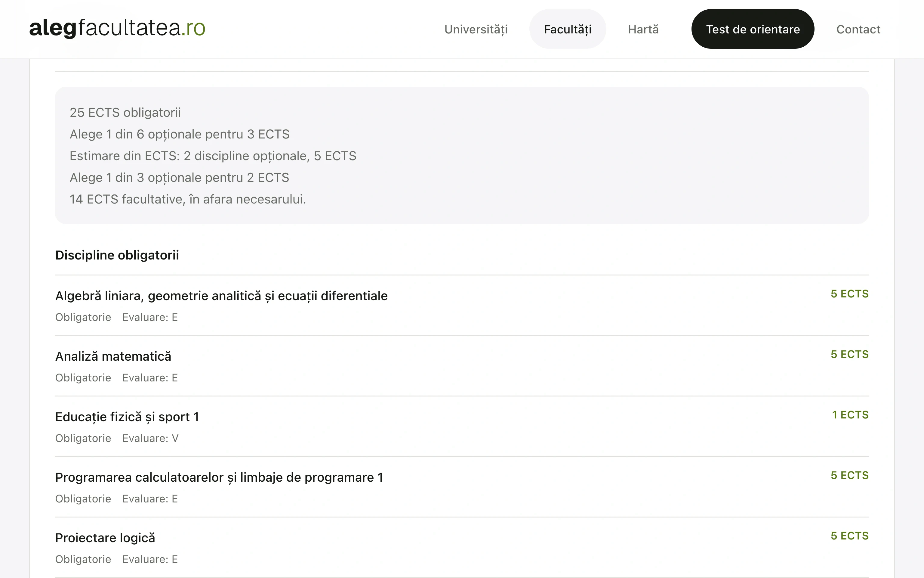Start the Test de orientare
Viewport: 924px width, 578px height.
pyautogui.click(x=753, y=29)
